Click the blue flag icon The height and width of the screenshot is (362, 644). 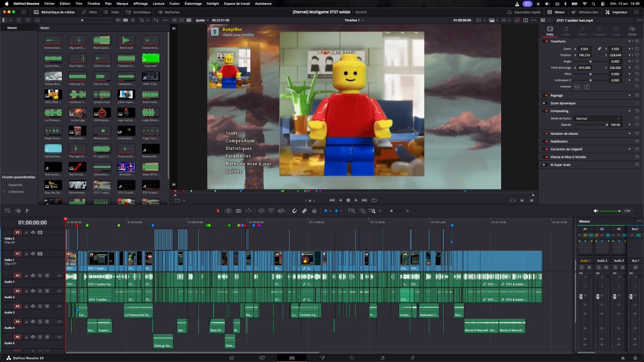pyautogui.click(x=325, y=211)
